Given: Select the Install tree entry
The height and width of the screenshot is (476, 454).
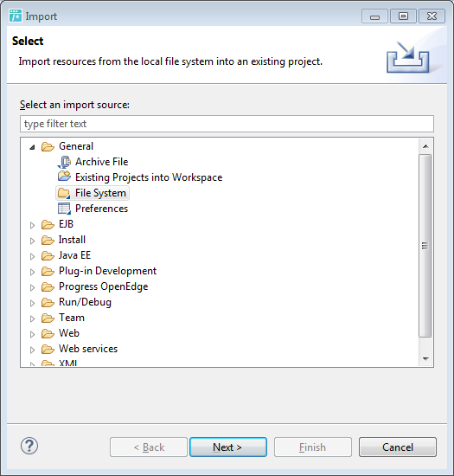Looking at the screenshot, I should pos(72,240).
